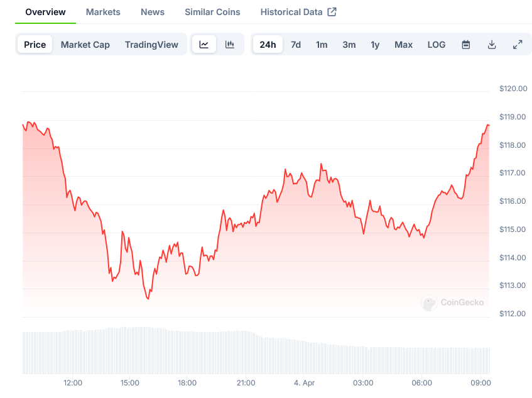Open Historical Data external link icon
Image resolution: width=532 pixels, height=398 pixels.
333,11
